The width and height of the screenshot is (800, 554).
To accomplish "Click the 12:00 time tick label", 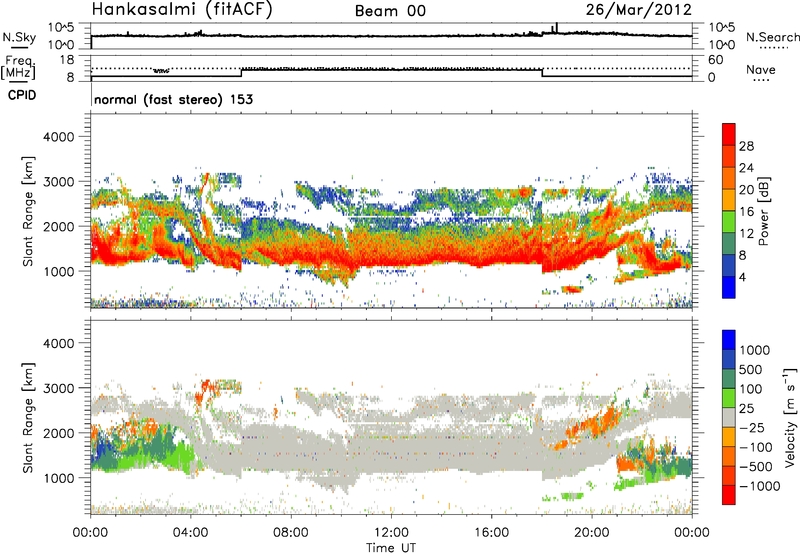I will click(391, 533).
